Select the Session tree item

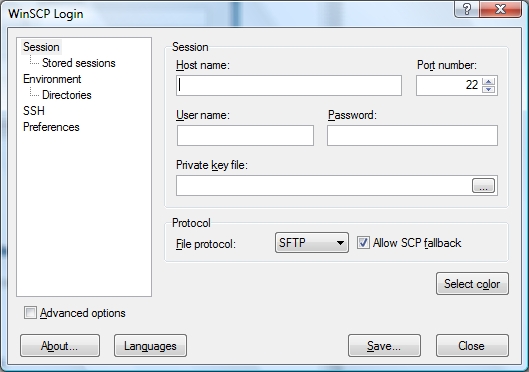pyautogui.click(x=41, y=47)
